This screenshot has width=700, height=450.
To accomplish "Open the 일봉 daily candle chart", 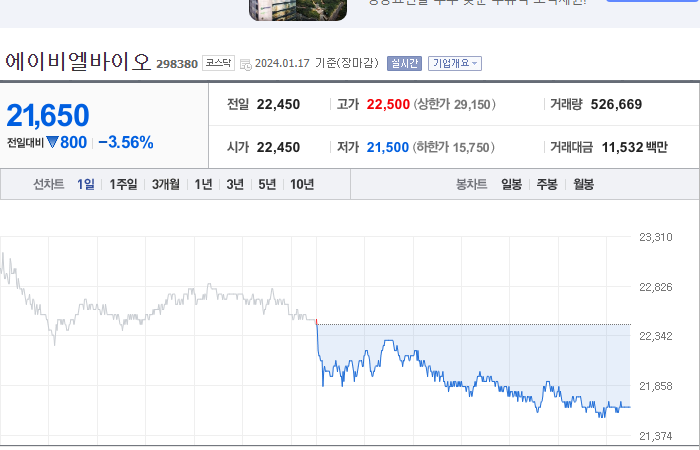I will coord(511,184).
